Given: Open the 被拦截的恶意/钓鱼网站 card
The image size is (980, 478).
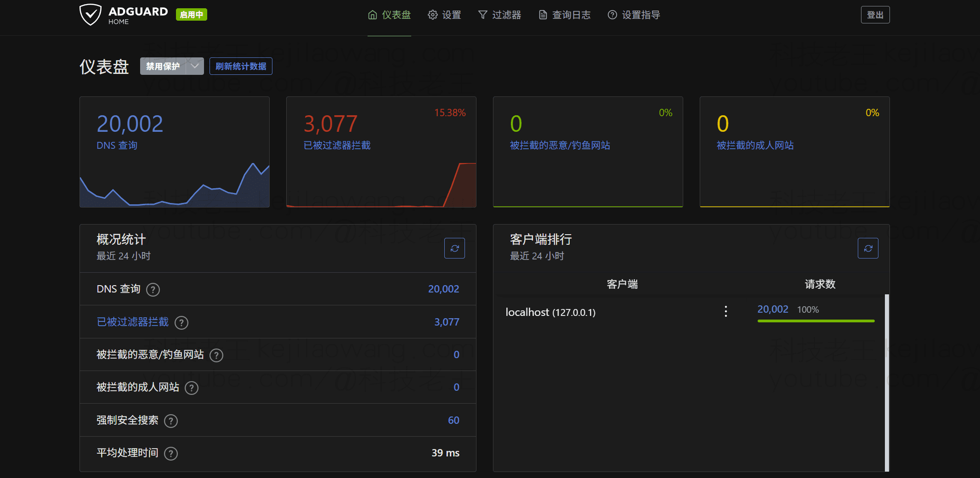Looking at the screenshot, I should click(588, 152).
